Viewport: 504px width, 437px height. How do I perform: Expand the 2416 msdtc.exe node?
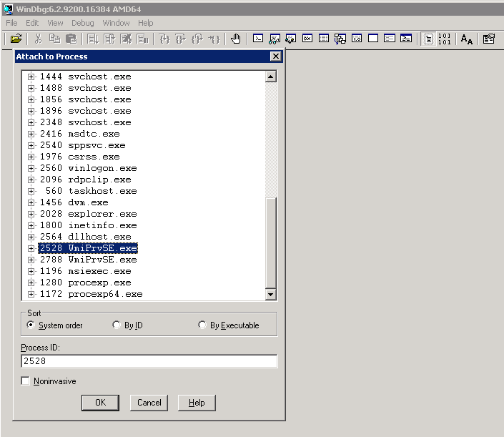(x=31, y=134)
